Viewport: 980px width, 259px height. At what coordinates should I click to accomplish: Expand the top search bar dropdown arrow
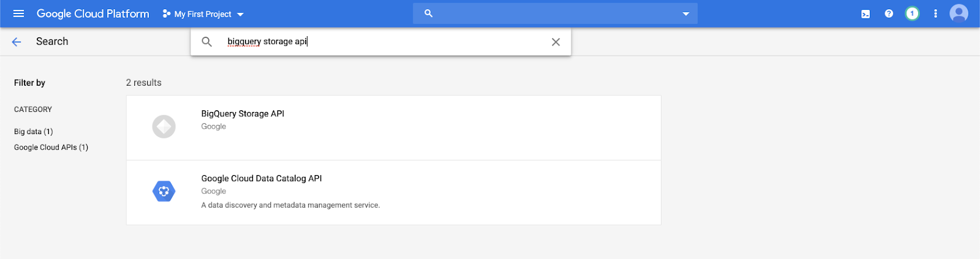coord(685,14)
